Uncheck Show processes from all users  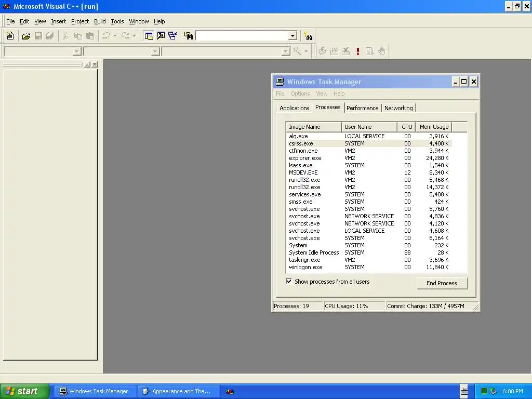pyautogui.click(x=289, y=281)
